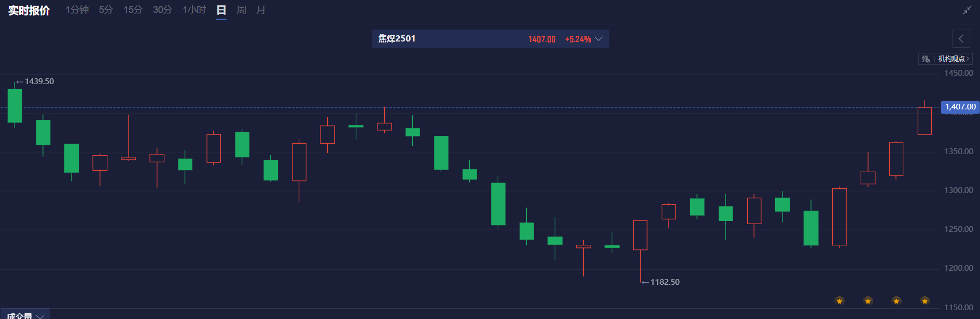Image resolution: width=980 pixels, height=319 pixels.
Task: Switch to the 1分钟 timeframe
Action: click(77, 10)
